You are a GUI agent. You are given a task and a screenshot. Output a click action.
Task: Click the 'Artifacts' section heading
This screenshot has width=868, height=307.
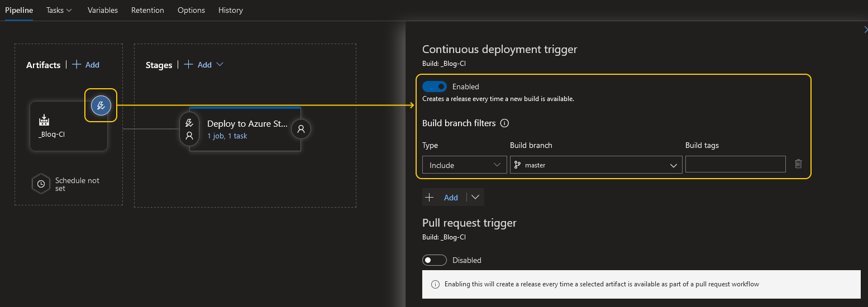(43, 65)
